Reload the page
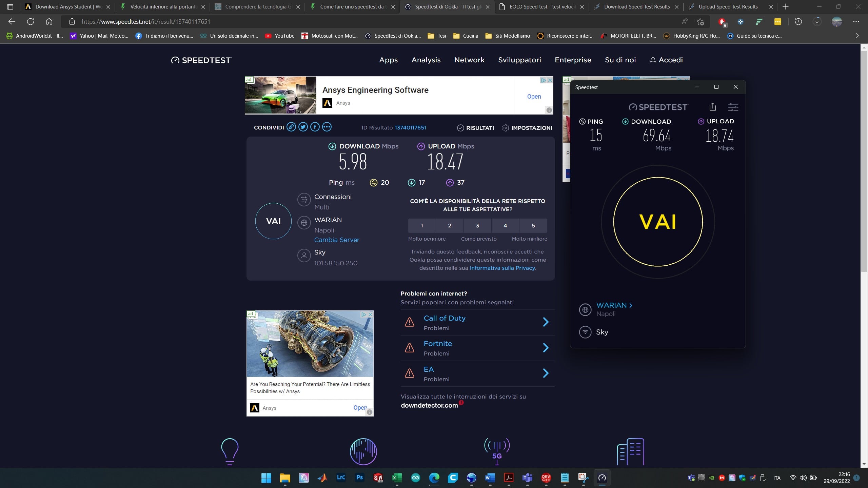Image resolution: width=868 pixels, height=488 pixels. pyautogui.click(x=31, y=22)
